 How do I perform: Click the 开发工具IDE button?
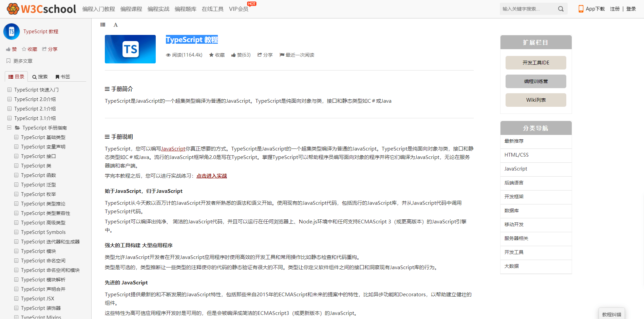click(536, 63)
